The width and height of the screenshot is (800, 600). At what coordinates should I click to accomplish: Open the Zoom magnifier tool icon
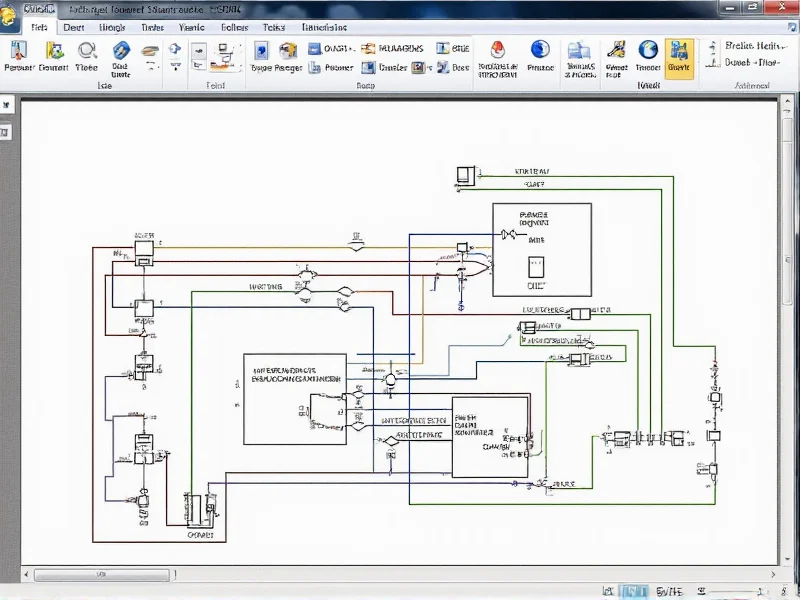[85, 53]
